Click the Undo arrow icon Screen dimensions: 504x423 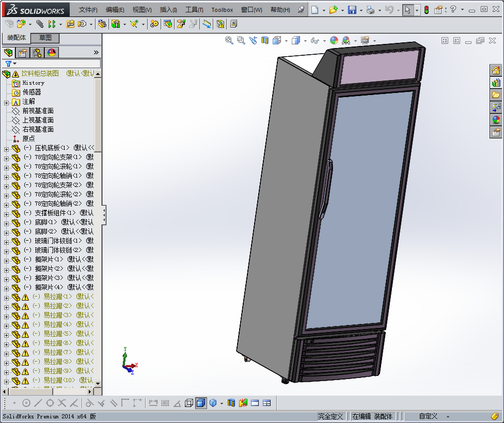click(389, 10)
